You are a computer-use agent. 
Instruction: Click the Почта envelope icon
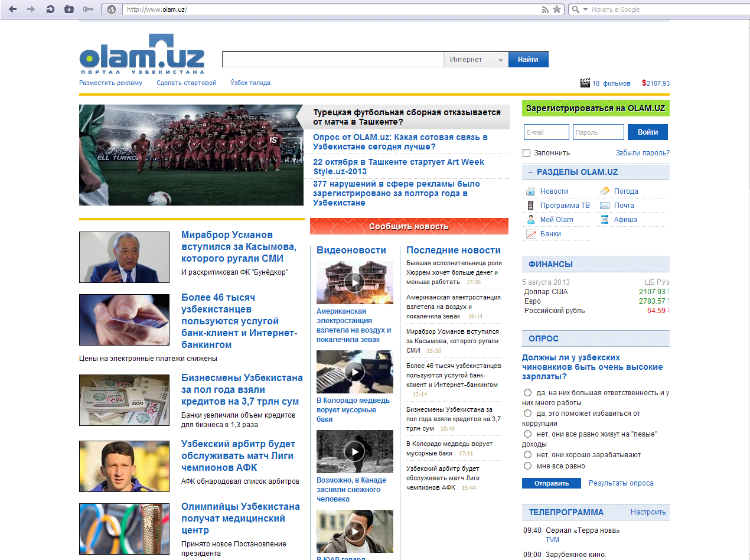(605, 206)
